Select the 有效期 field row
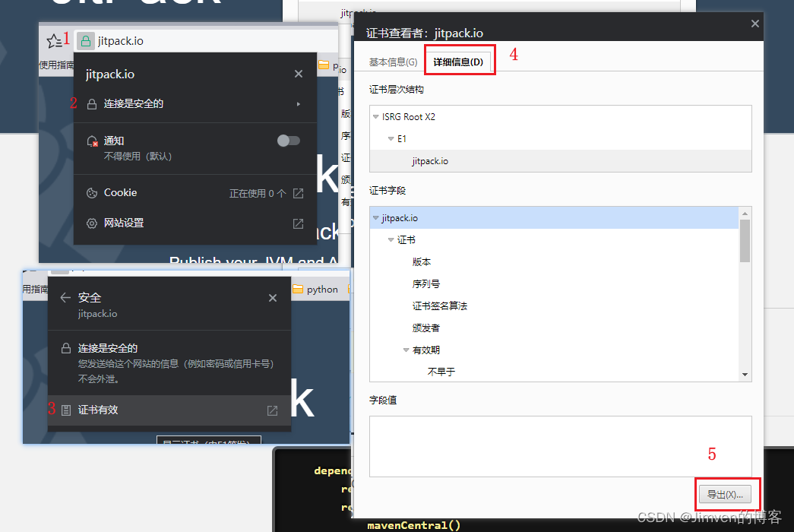The width and height of the screenshot is (794, 532). [425, 350]
